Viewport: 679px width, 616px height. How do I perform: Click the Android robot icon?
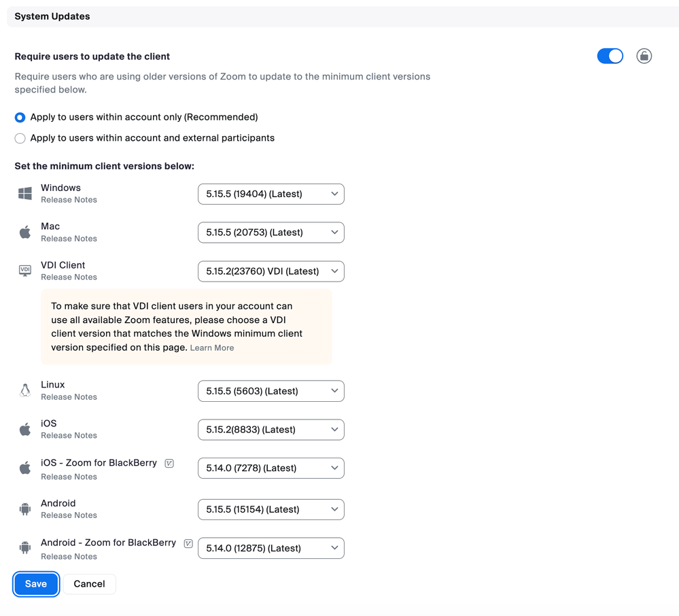(25, 509)
